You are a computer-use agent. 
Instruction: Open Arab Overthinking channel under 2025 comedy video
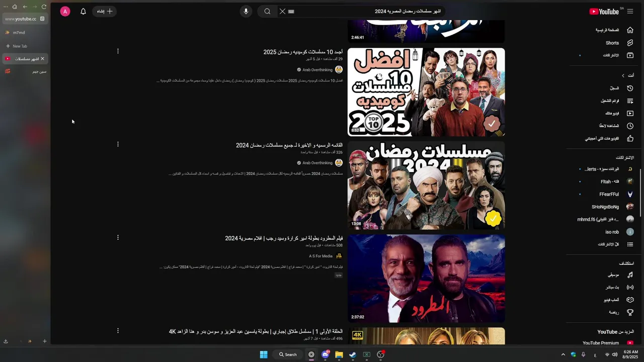point(317,70)
